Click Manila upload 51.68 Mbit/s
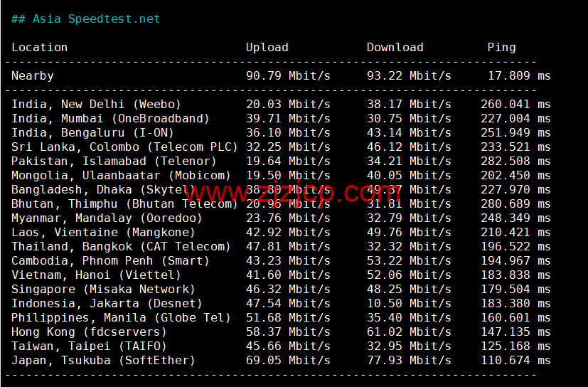The image size is (588, 387). tap(288, 317)
